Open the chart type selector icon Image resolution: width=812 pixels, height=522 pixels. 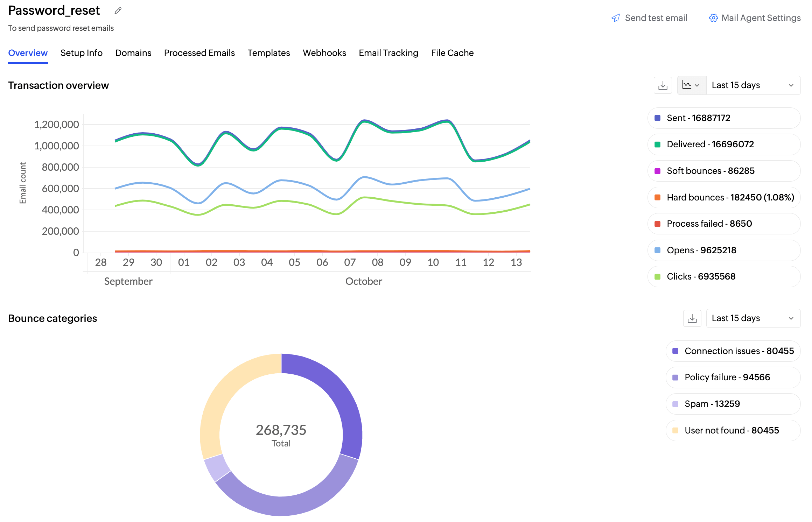(x=687, y=85)
